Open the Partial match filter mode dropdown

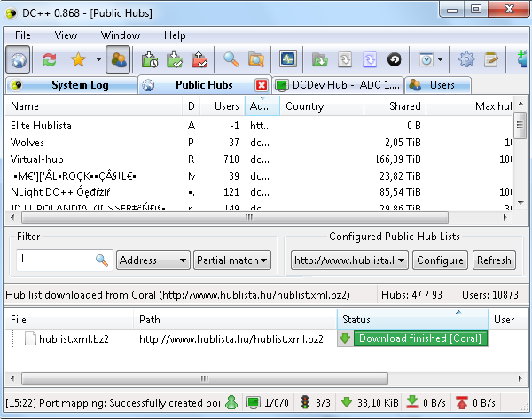232,260
